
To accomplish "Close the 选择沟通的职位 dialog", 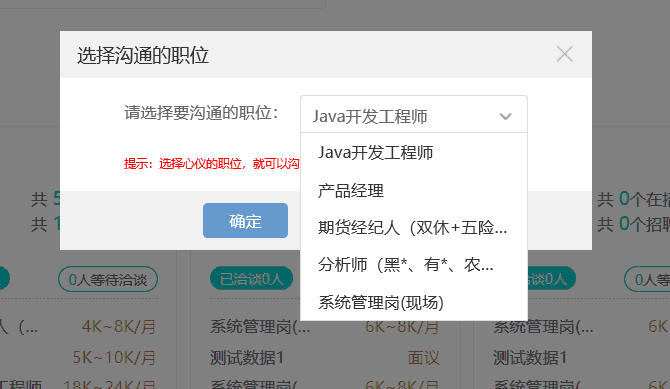I will (564, 54).
